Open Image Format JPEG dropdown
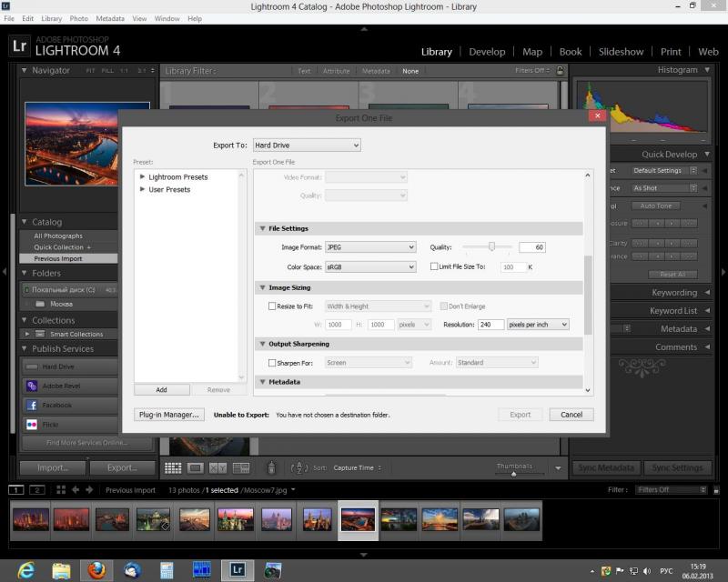Image resolution: width=728 pixels, height=582 pixels. pyautogui.click(x=370, y=247)
